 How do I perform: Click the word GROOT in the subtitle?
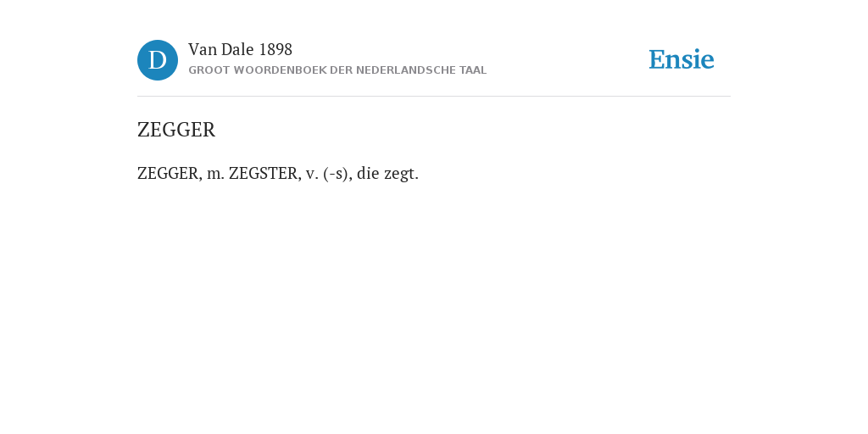209,70
